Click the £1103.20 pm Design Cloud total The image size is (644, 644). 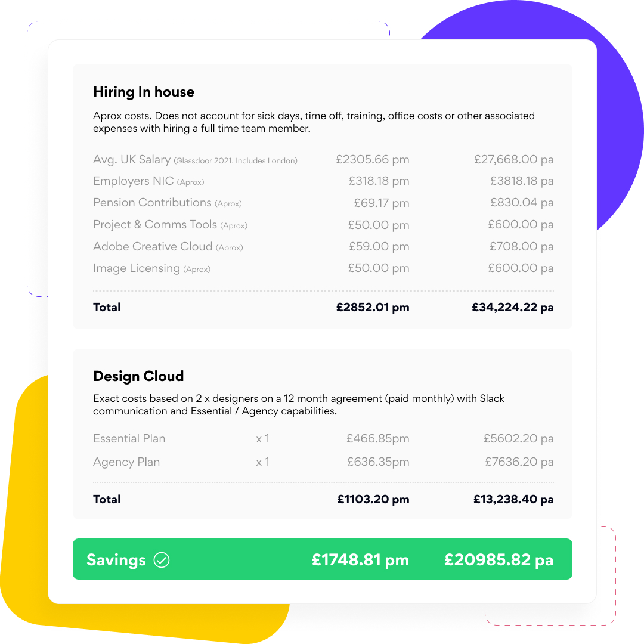click(x=373, y=500)
